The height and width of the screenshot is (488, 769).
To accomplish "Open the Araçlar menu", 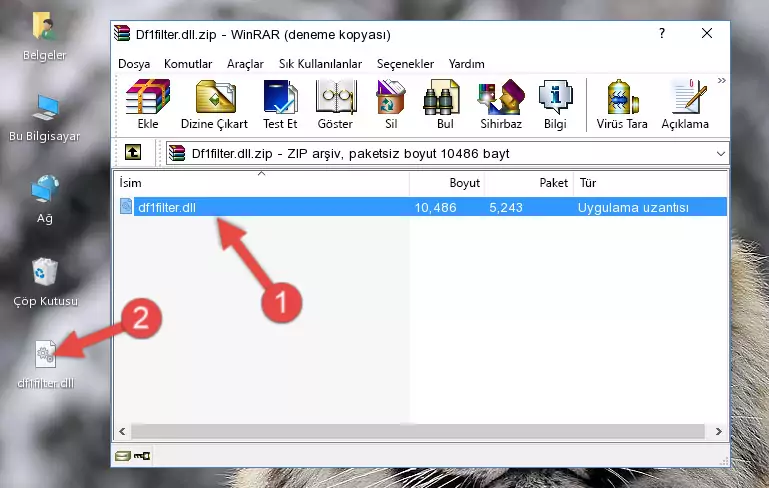I will [245, 64].
